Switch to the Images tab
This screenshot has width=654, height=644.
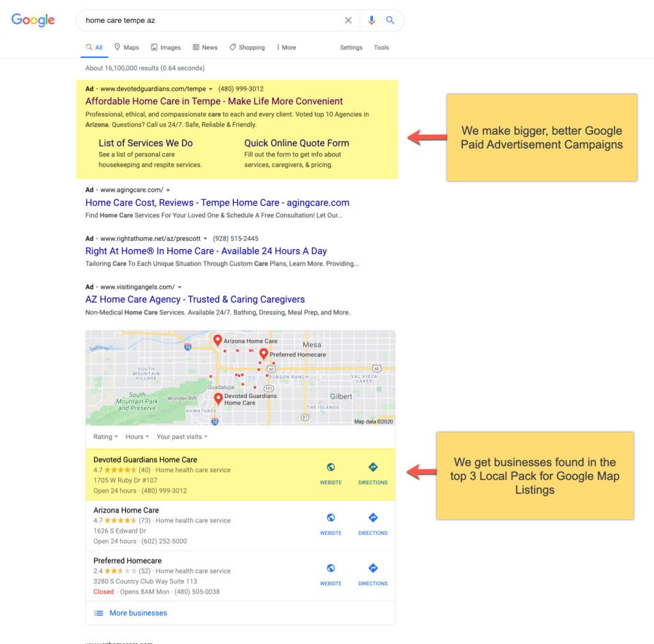click(x=166, y=47)
